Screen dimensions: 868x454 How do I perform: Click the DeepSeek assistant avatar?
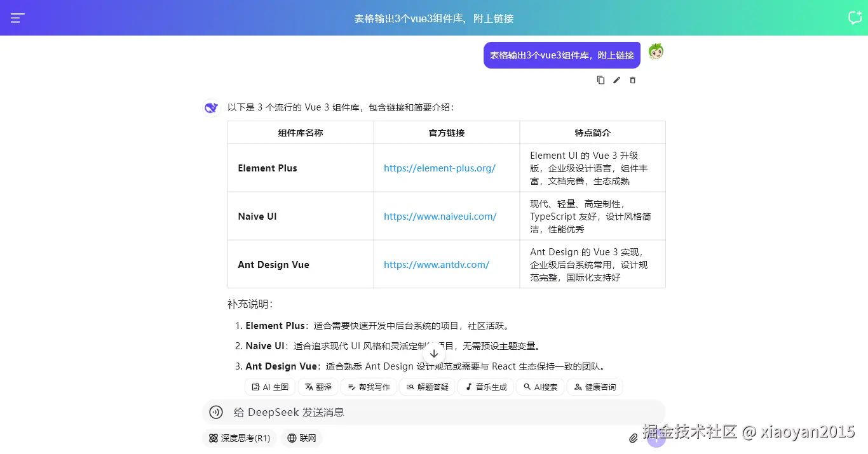[211, 107]
